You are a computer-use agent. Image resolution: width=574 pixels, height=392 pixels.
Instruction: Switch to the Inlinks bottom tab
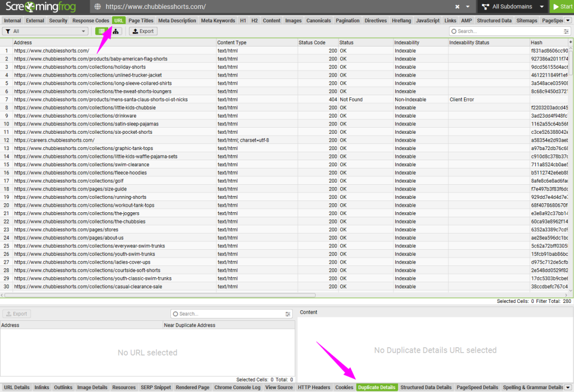point(41,388)
